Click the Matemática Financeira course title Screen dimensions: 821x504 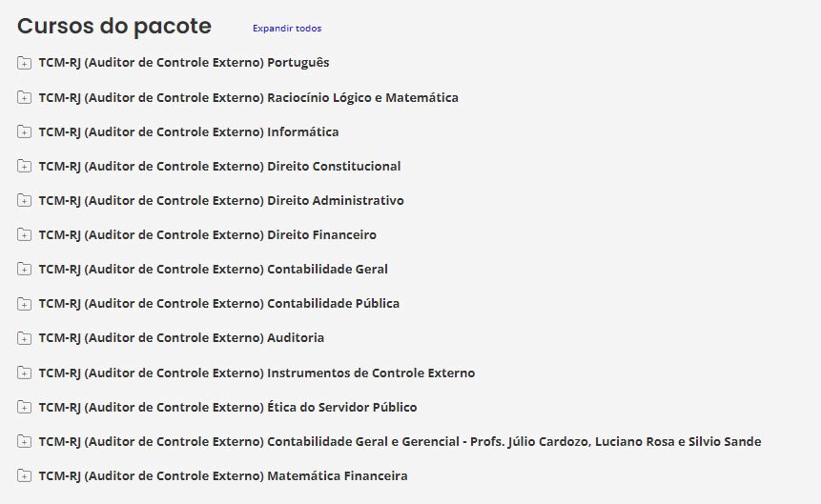tap(222, 474)
